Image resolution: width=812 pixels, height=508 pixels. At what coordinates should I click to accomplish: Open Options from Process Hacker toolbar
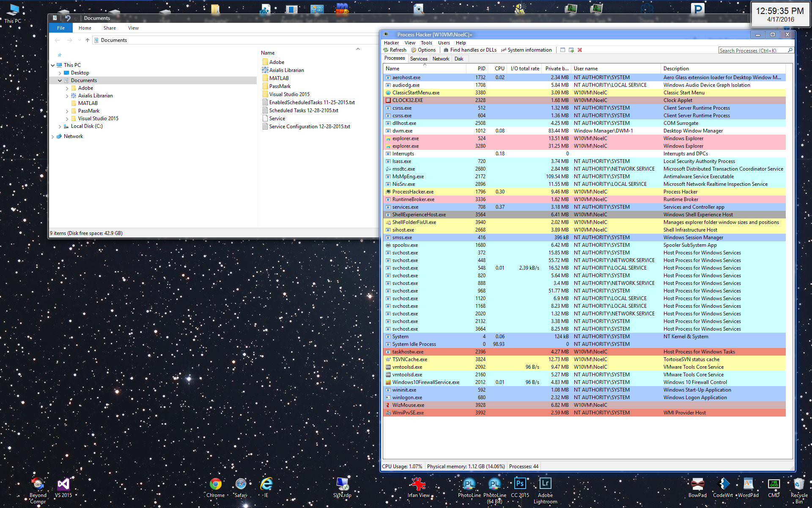(423, 50)
